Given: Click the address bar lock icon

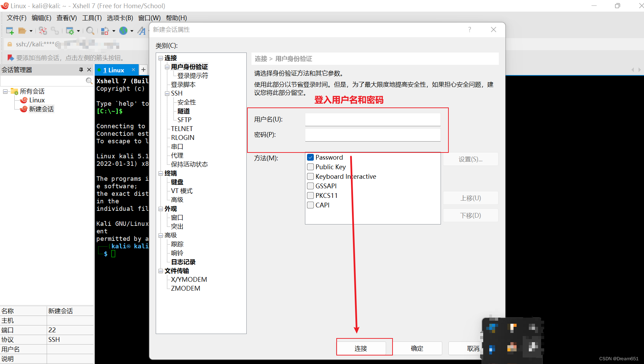Looking at the screenshot, I should pyautogui.click(x=10, y=44).
